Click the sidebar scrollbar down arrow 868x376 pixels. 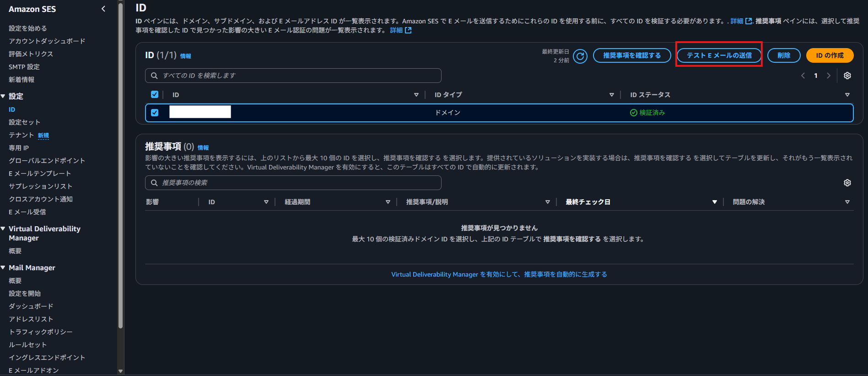click(120, 371)
